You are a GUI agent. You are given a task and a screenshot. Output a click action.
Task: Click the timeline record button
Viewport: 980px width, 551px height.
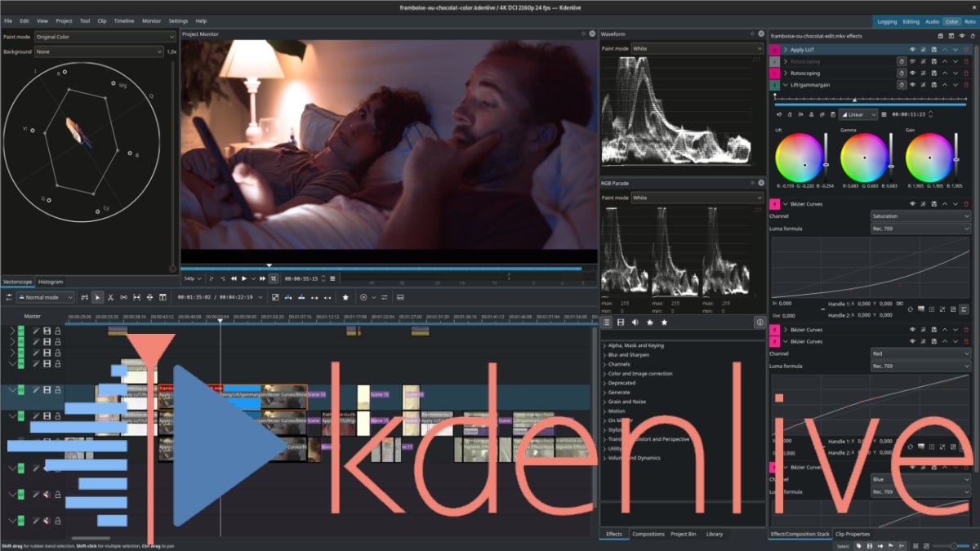coord(363,298)
